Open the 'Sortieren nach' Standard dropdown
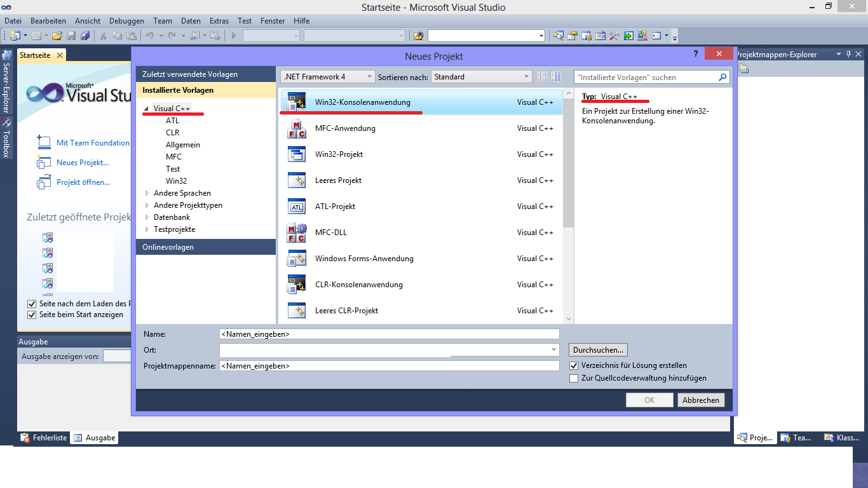This screenshot has height=488, width=868. click(481, 77)
